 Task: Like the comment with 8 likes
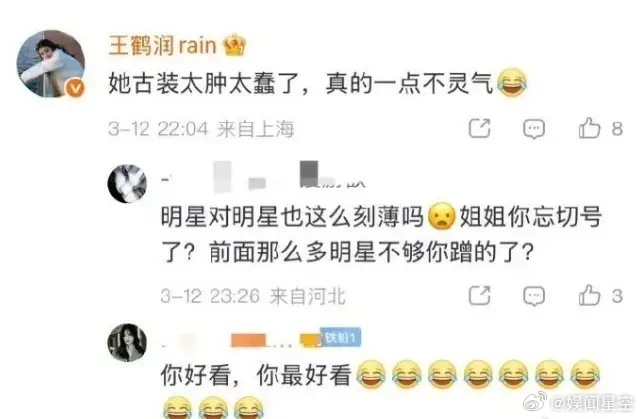[589, 128]
